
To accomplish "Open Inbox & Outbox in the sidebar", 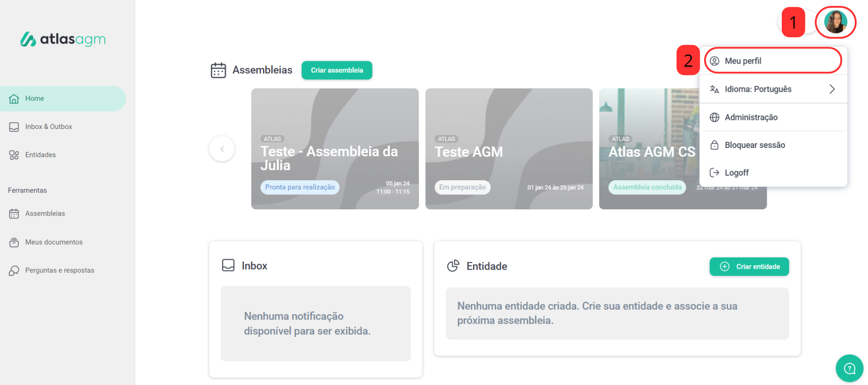I will (49, 127).
